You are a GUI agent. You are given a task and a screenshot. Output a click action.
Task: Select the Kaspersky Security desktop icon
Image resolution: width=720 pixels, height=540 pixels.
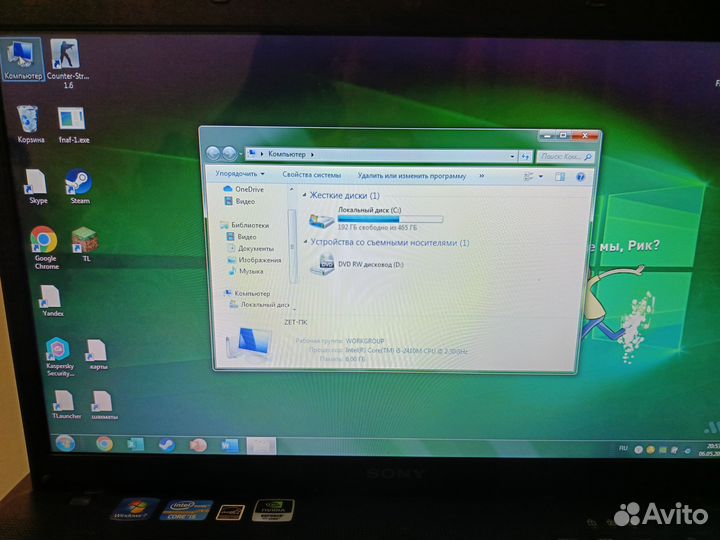(x=57, y=352)
